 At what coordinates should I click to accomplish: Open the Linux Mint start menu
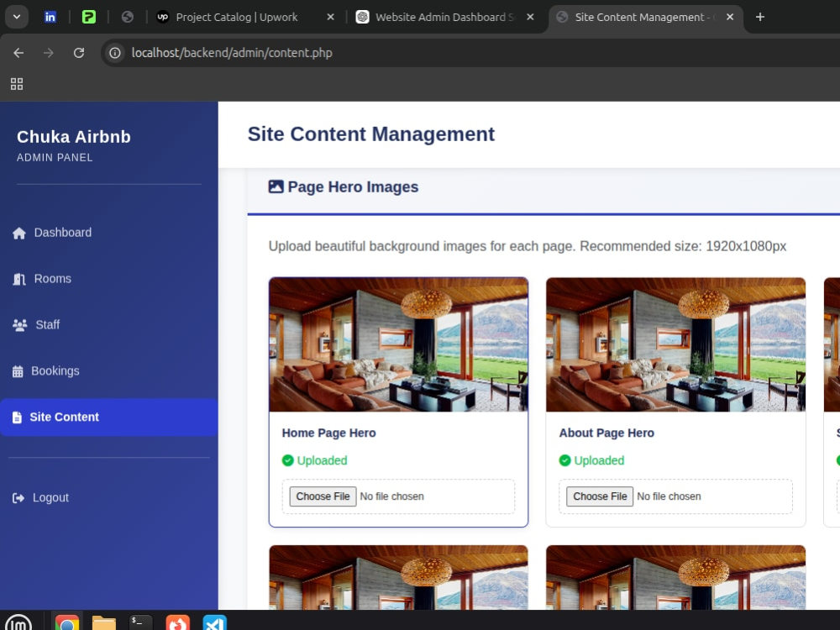click(x=18, y=623)
